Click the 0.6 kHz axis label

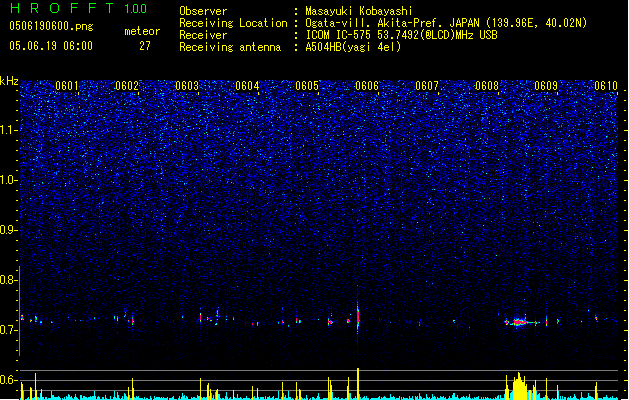[x=9, y=380]
